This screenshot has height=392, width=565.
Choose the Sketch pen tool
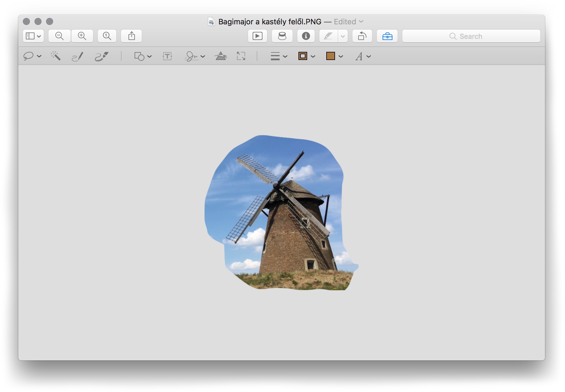point(77,56)
